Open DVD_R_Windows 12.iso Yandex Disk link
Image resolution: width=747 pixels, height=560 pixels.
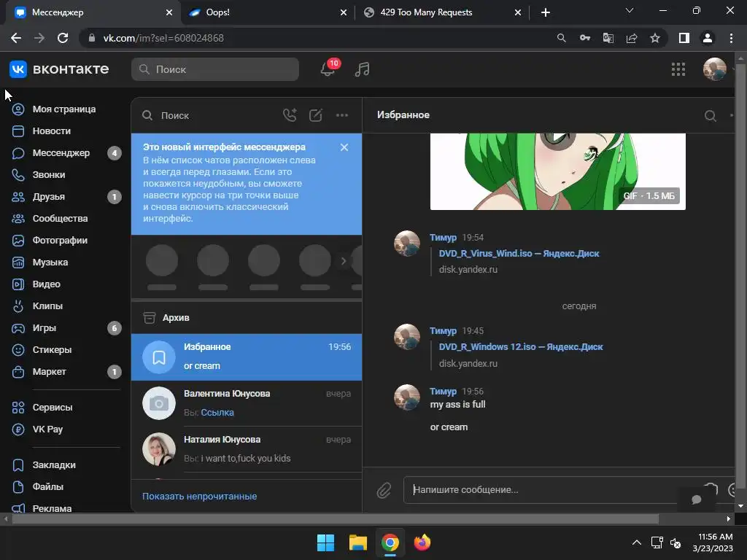(x=521, y=346)
